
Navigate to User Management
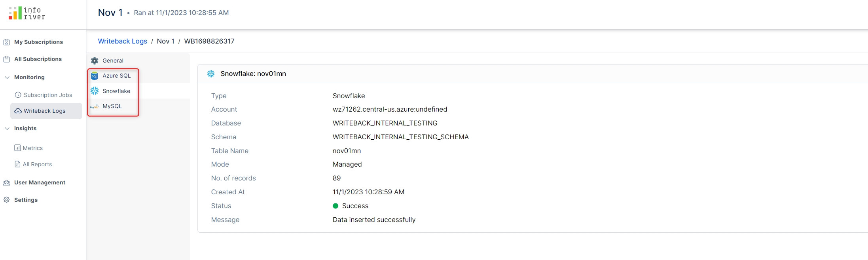point(40,182)
